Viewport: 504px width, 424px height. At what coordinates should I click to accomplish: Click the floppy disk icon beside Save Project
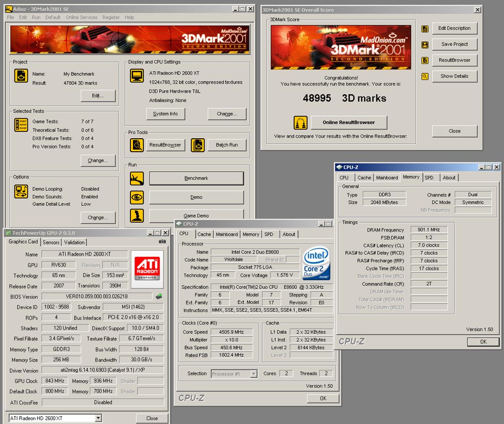point(425,45)
